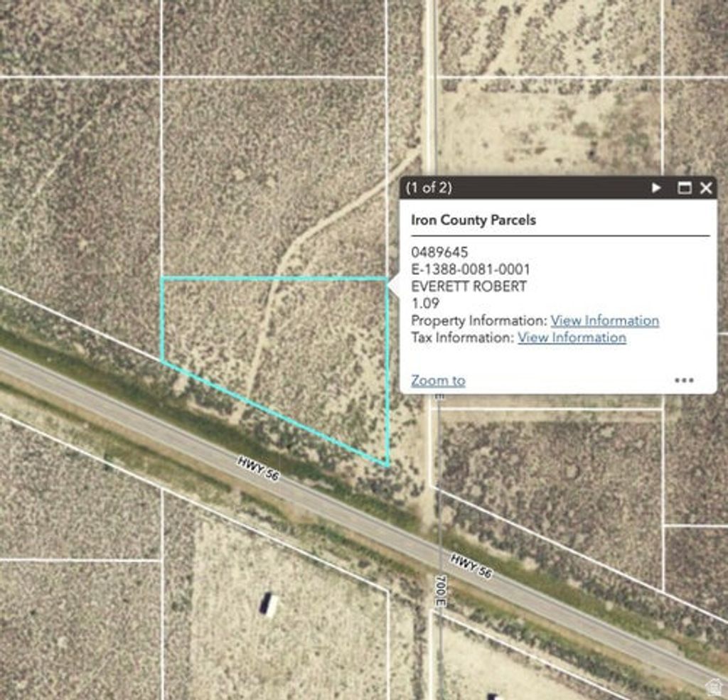Open Property Information View Information link
The image size is (728, 700).
click(x=604, y=321)
